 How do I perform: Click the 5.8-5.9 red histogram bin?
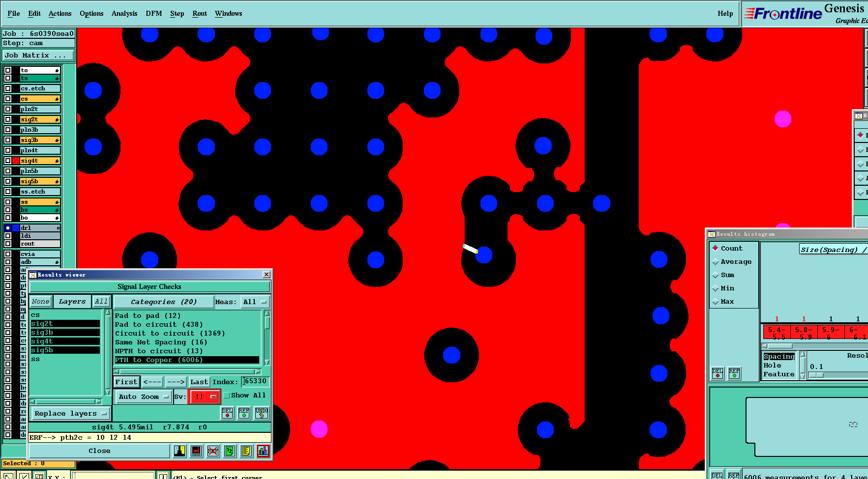coord(804,333)
